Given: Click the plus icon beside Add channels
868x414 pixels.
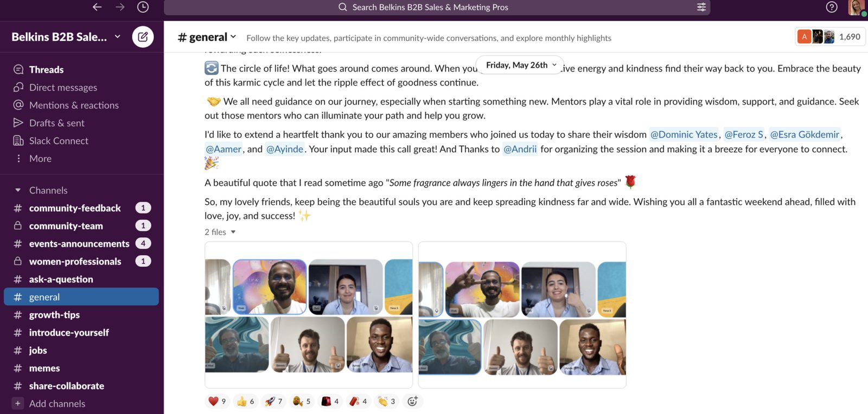Looking at the screenshot, I should pos(18,404).
